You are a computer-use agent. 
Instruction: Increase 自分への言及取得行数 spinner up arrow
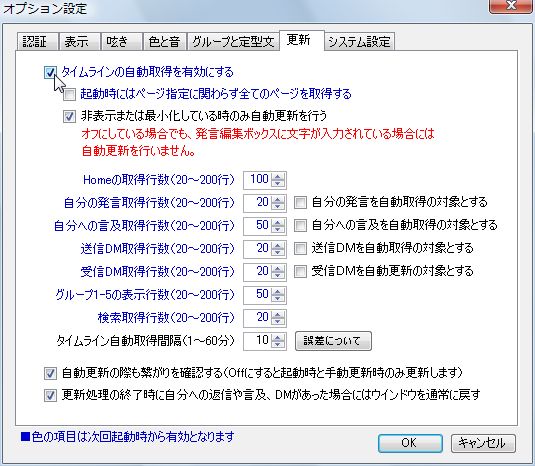[x=278, y=223]
